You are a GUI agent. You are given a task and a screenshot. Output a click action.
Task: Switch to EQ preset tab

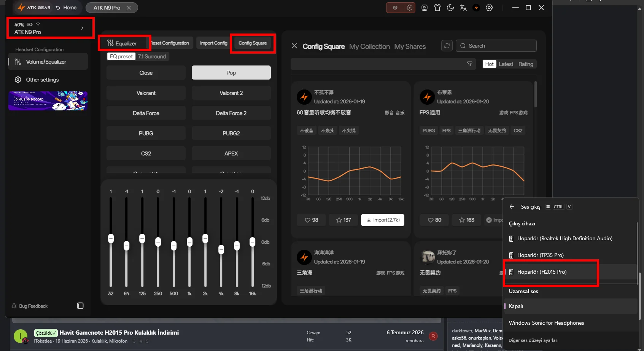coord(121,56)
